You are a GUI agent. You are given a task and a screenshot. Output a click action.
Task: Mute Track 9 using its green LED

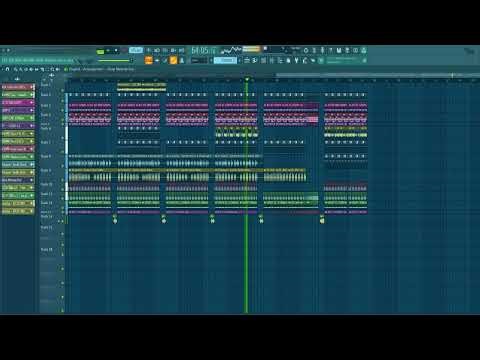pyautogui.click(x=62, y=180)
